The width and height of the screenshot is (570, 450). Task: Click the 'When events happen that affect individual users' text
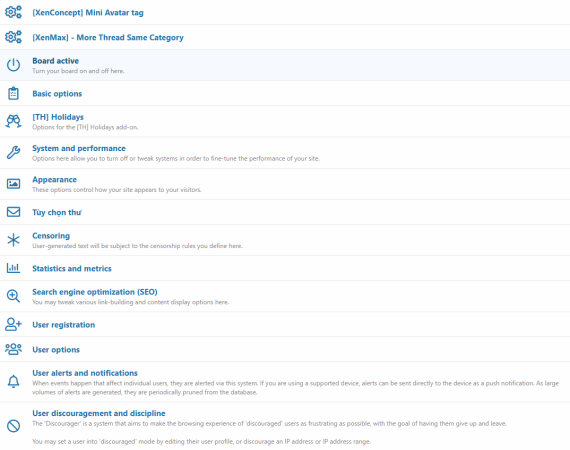point(295,387)
